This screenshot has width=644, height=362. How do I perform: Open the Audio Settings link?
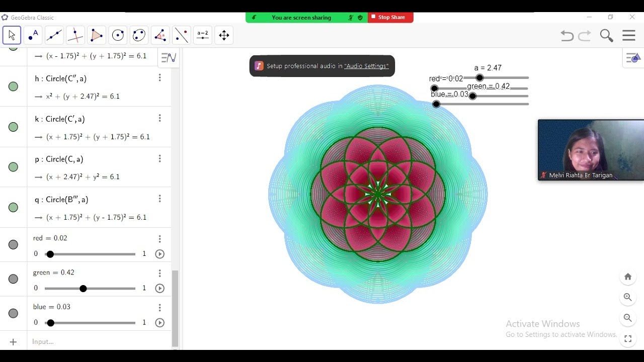(x=366, y=66)
